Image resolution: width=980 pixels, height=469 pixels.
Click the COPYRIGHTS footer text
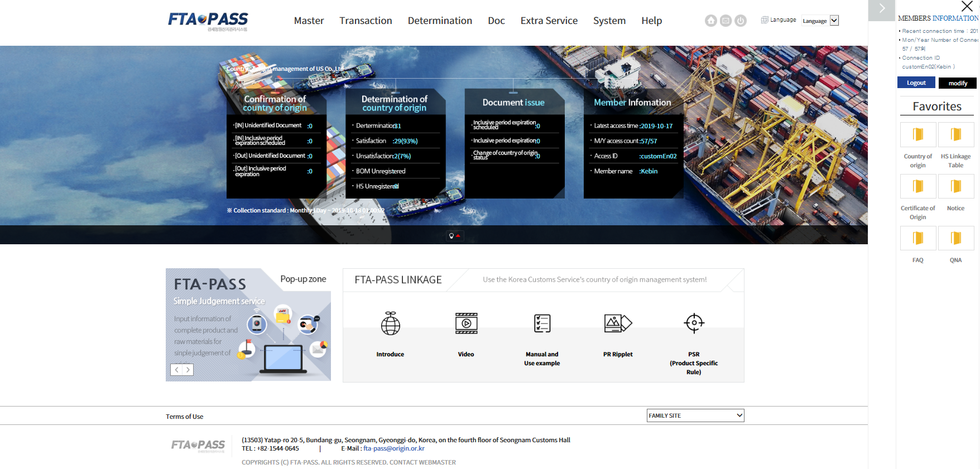pos(349,462)
